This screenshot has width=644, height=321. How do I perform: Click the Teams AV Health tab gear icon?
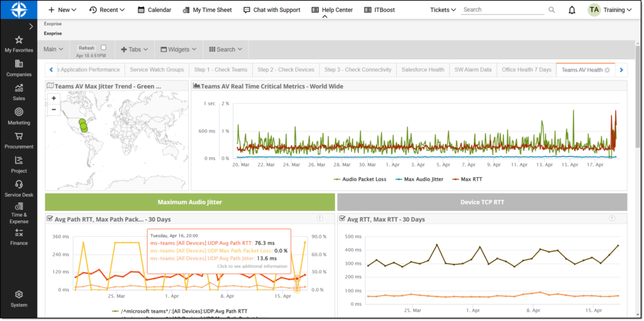coord(607,70)
